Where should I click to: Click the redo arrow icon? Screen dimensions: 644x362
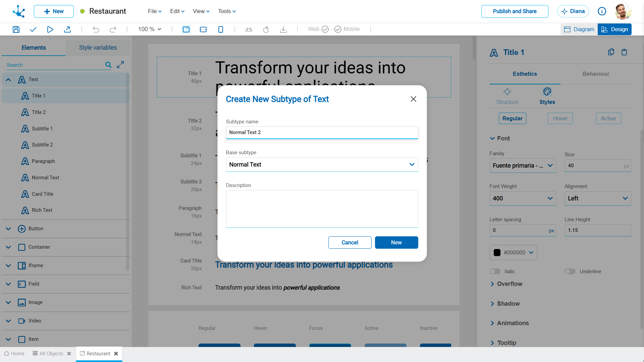(113, 29)
